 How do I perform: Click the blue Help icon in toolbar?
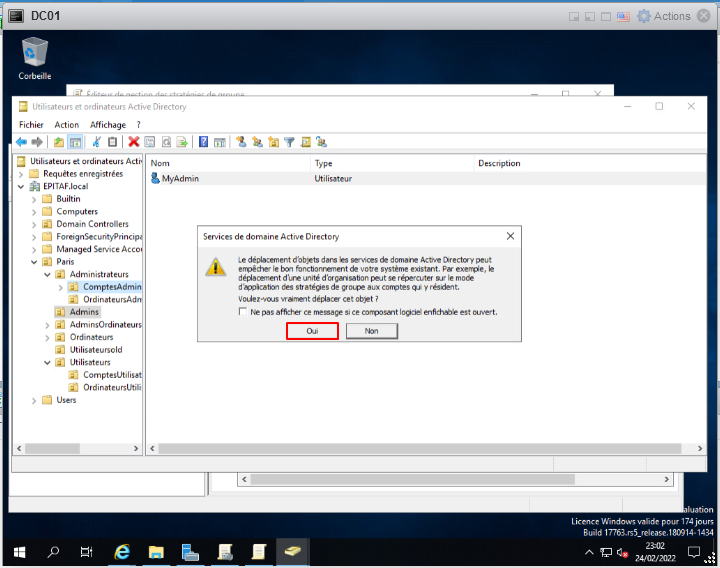(204, 142)
